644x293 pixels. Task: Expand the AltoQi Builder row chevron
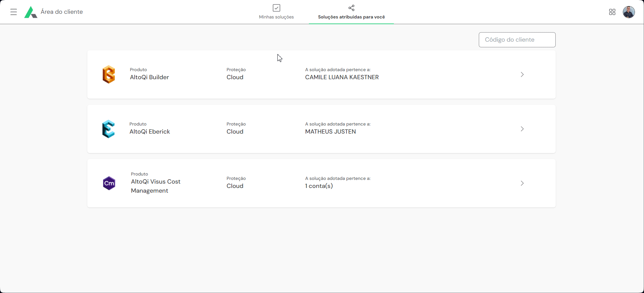pyautogui.click(x=522, y=75)
